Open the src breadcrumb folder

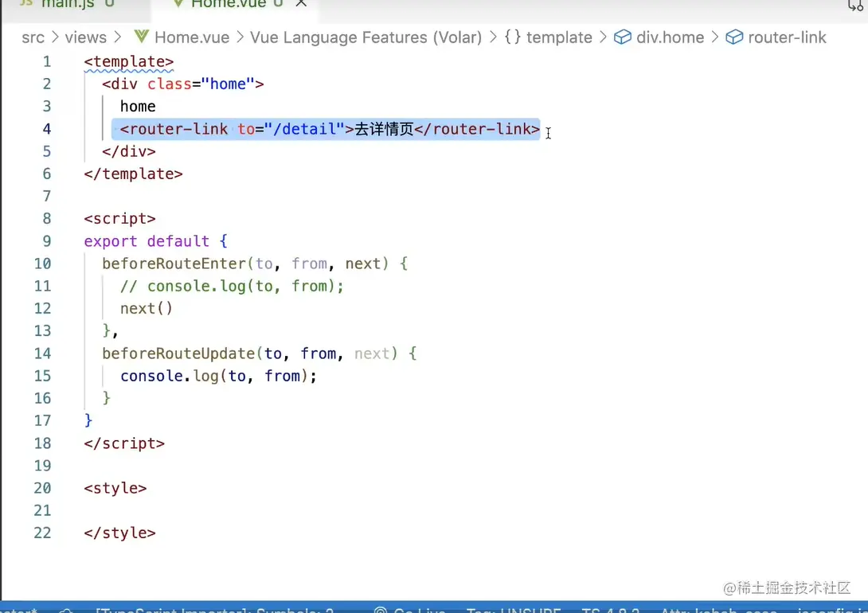33,37
